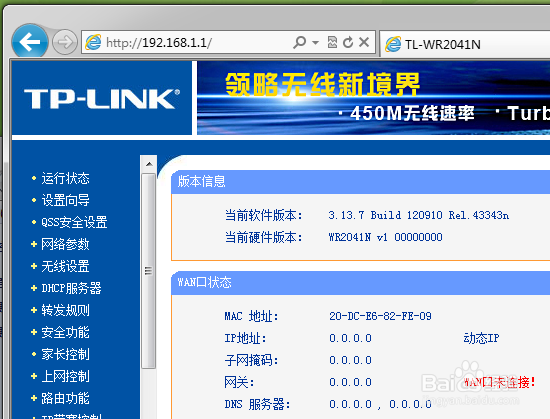Stop loading with the X icon
The height and width of the screenshot is (419, 550).
pos(364,42)
